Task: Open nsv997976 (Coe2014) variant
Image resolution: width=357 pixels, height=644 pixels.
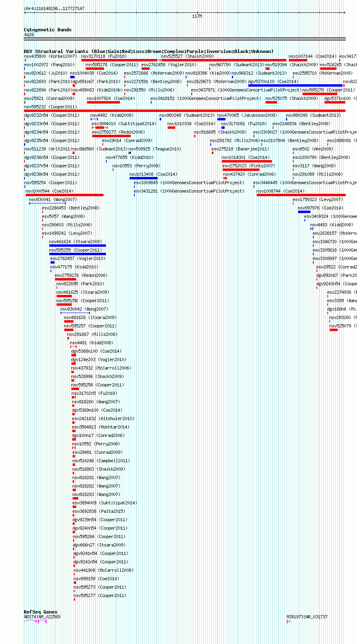Action: (x=320, y=208)
